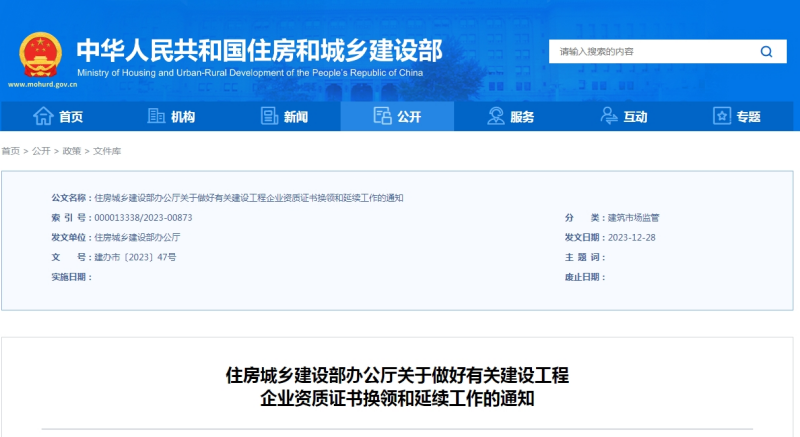Click the person icon beside 服务
This screenshot has height=437, width=800.
[495, 117]
